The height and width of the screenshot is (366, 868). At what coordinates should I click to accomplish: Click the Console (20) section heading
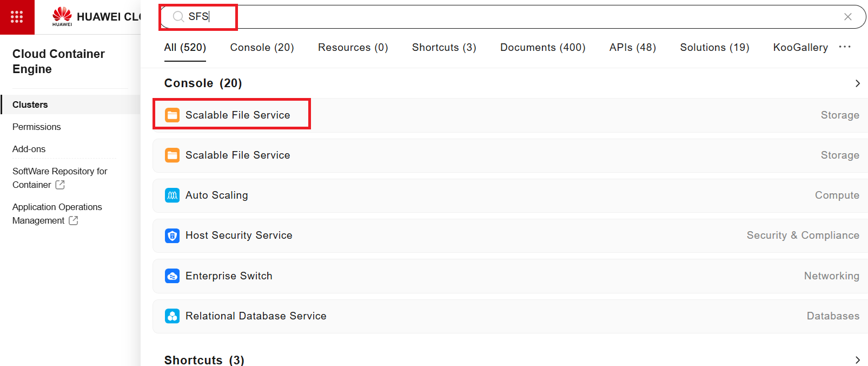(x=203, y=83)
